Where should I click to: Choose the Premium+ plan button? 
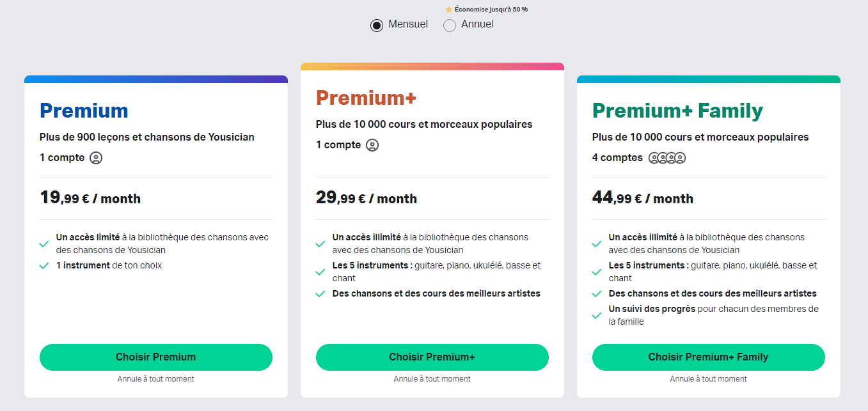[432, 357]
